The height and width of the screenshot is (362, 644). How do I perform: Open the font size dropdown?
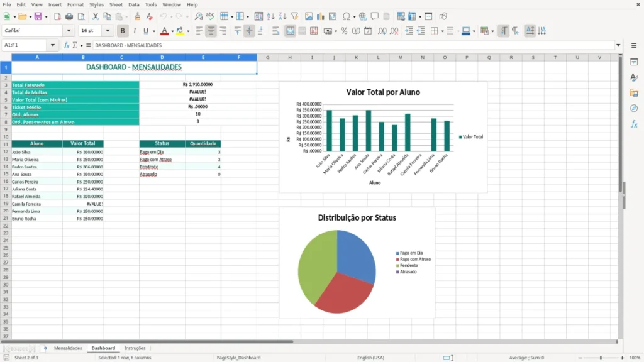(x=108, y=31)
